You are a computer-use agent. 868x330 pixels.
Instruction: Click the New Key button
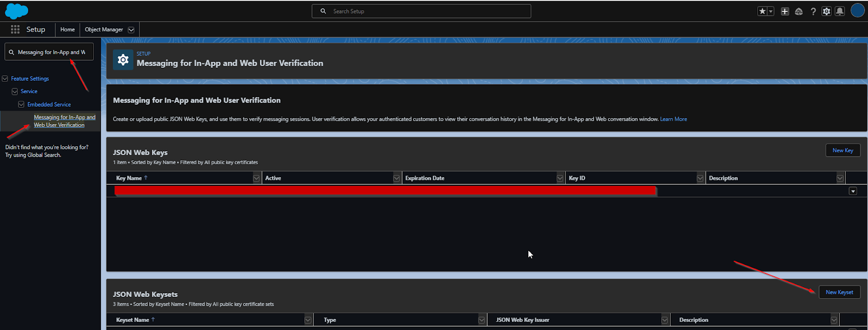tap(843, 151)
